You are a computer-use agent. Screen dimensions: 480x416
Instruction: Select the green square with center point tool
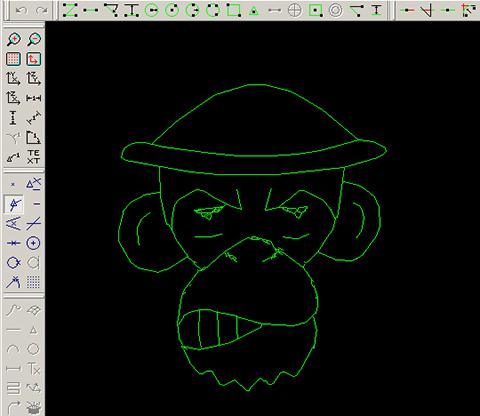tap(315, 10)
